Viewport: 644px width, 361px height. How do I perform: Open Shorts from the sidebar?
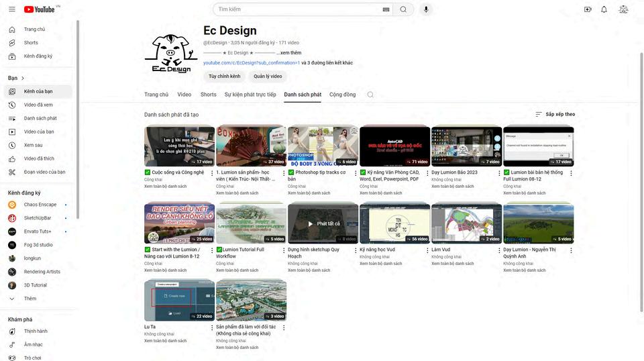(38, 43)
